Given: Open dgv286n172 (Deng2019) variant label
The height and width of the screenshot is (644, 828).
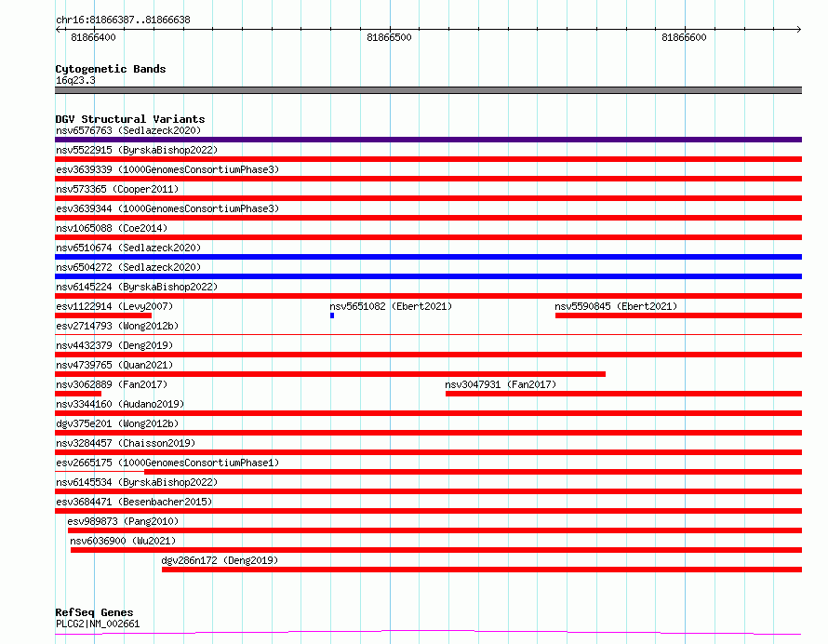Looking at the screenshot, I should click(220, 560).
